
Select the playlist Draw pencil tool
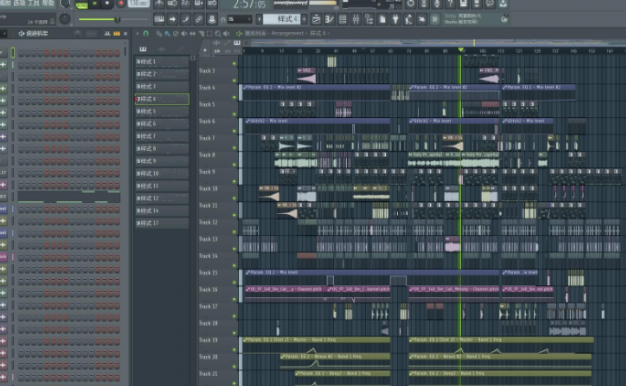(159, 34)
